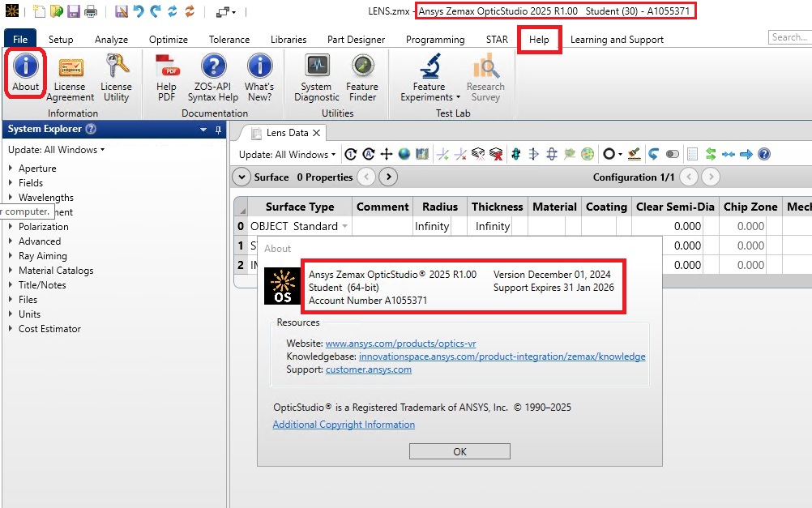
Task: Click the purple Save icon
Action: click(74, 11)
